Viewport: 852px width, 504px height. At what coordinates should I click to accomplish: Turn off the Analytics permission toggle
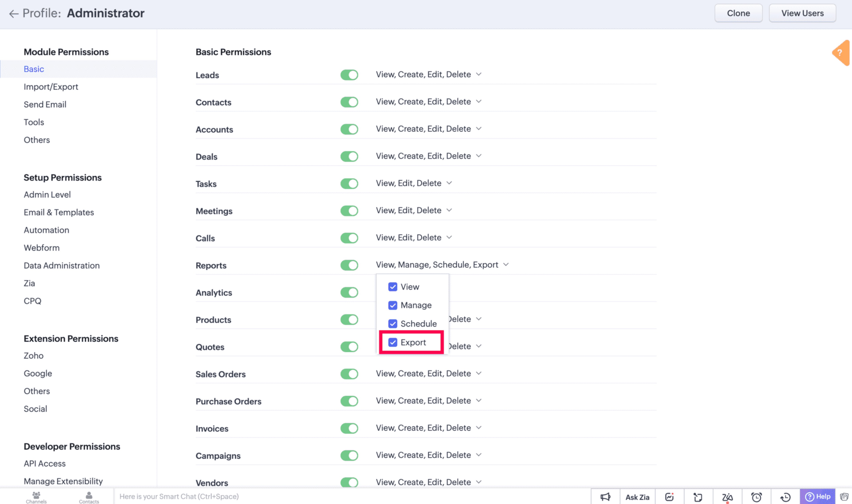pos(349,292)
